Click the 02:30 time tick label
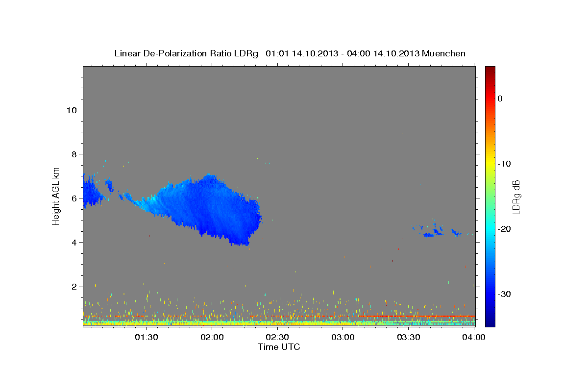 point(277,337)
